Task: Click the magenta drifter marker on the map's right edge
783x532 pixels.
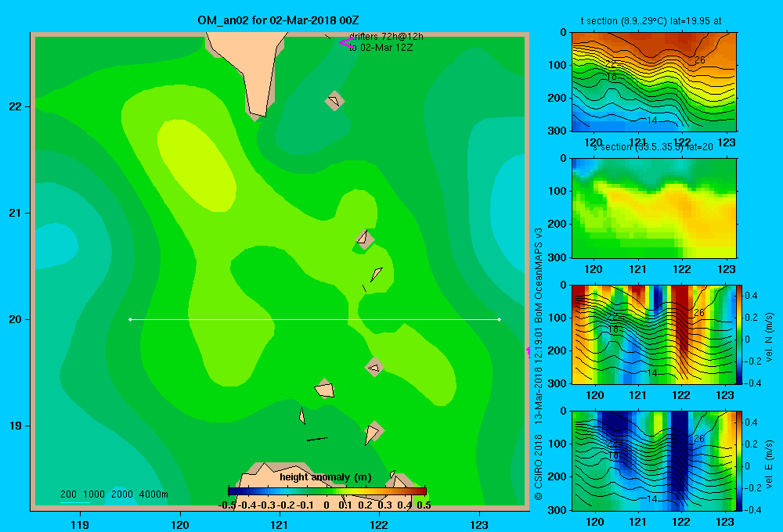Action: (528, 352)
